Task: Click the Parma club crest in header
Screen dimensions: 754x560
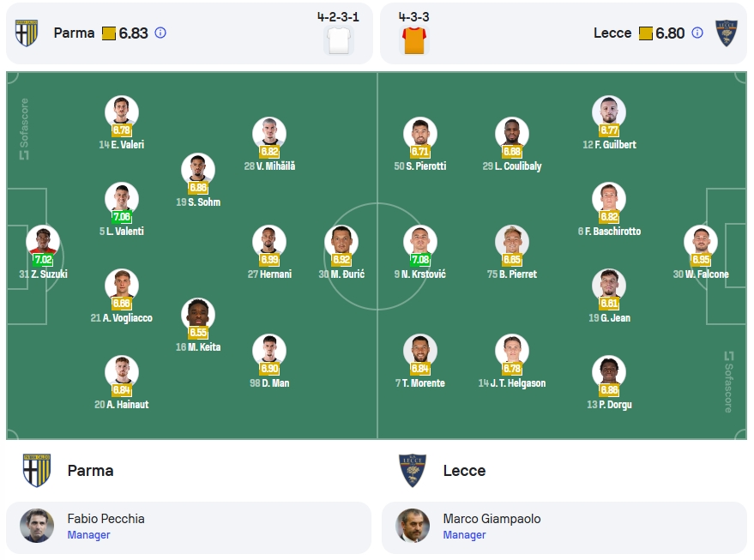Action: tap(27, 33)
